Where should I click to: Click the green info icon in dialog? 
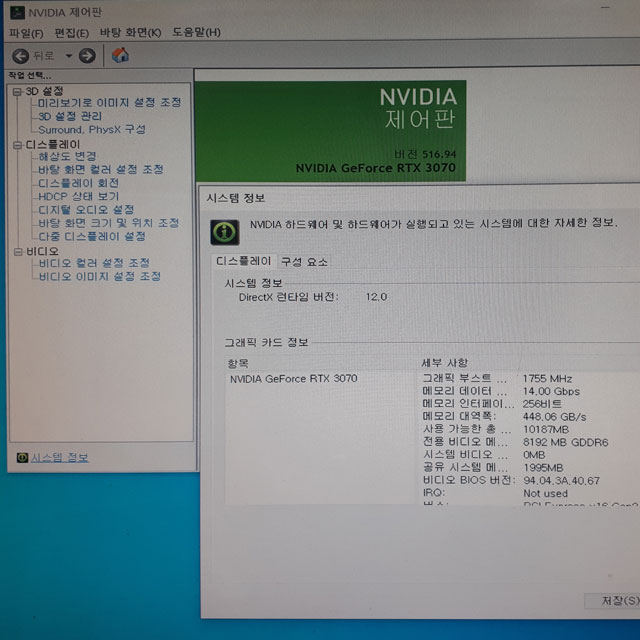(224, 232)
